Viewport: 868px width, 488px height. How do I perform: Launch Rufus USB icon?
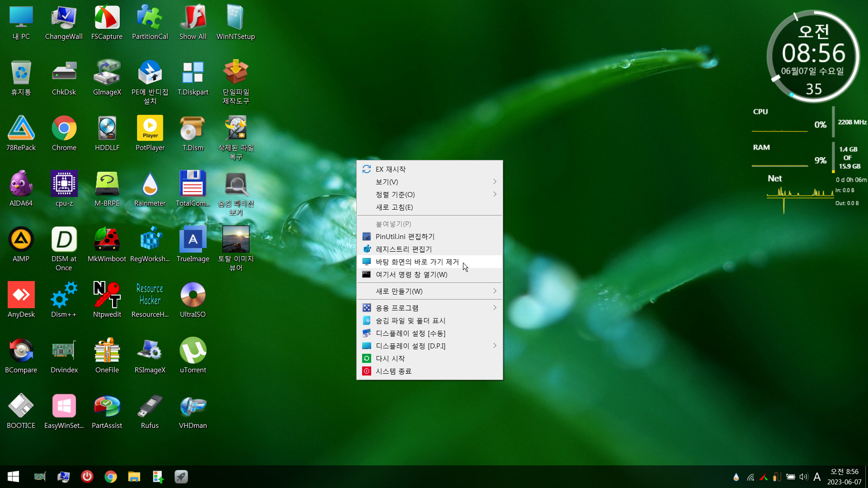150,411
